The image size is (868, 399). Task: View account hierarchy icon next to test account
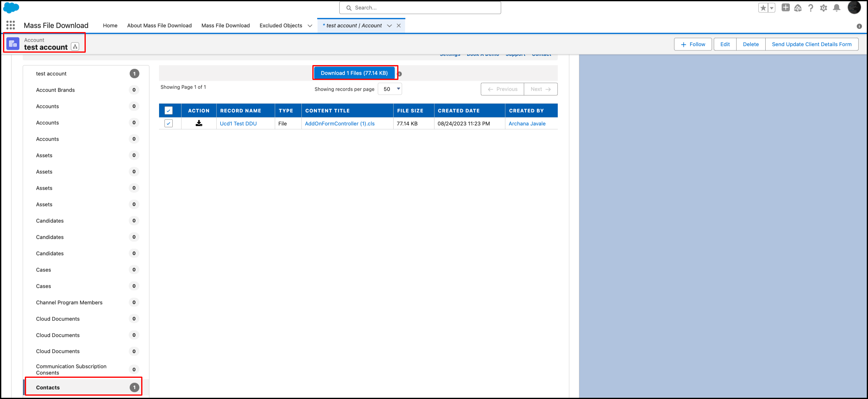(x=75, y=47)
